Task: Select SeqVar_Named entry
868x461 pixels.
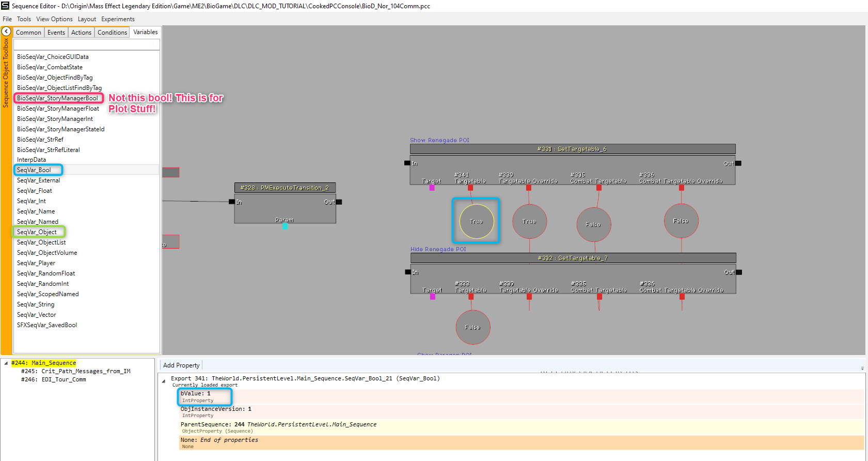Action: pos(38,222)
